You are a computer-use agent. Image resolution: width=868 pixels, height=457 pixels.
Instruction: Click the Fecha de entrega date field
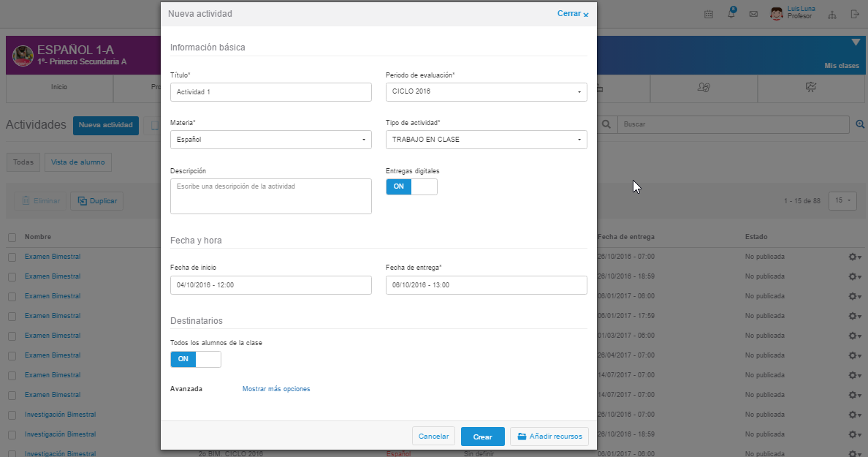pos(486,285)
